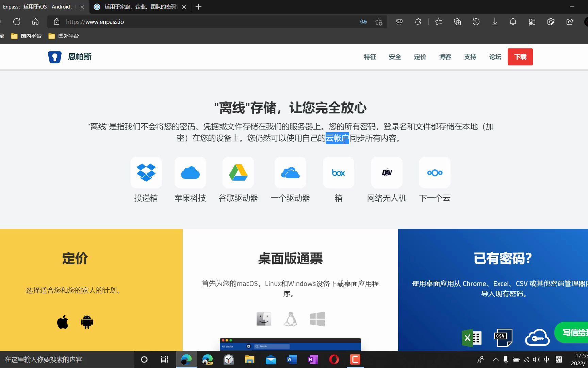
Task: Open Task View on taskbar
Action: click(165, 359)
